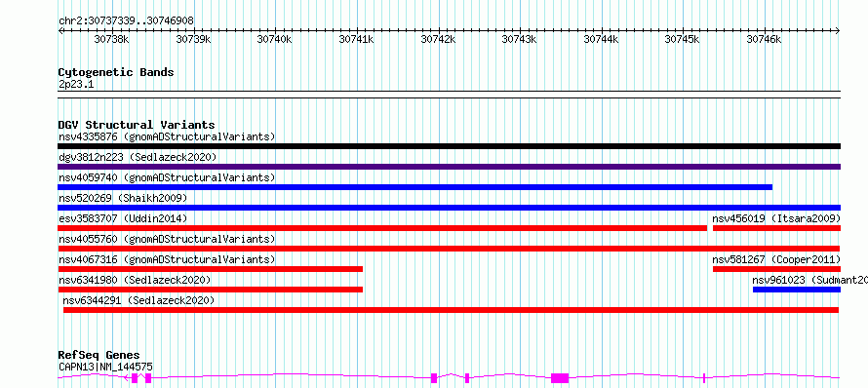Click the nsv4067316 (gnomADStructuralVariants) label

(x=167, y=259)
